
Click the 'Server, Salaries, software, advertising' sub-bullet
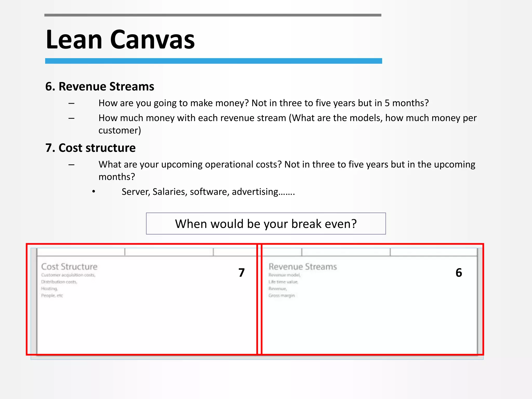(208, 192)
